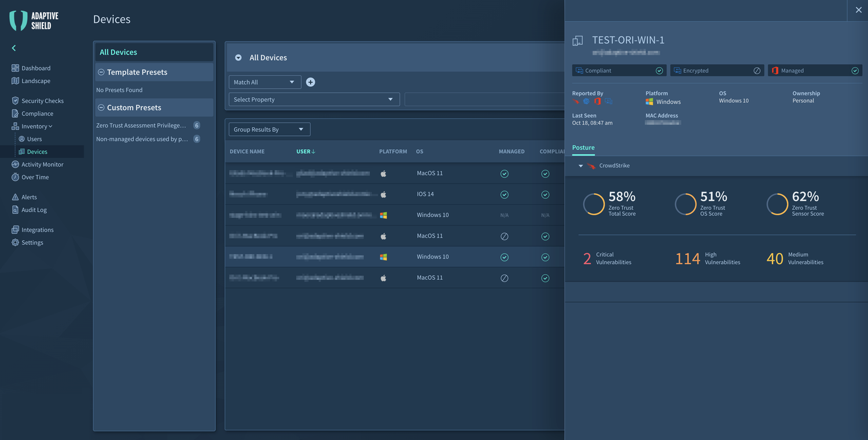Toggle the Inventory submenu chevron
Viewport: 868px width, 440px height.
coord(50,127)
